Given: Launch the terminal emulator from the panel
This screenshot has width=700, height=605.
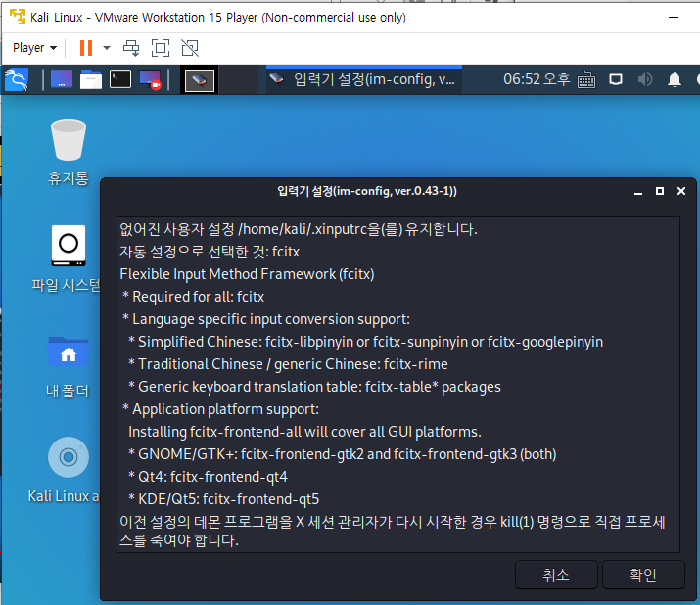Looking at the screenshot, I should [120, 79].
